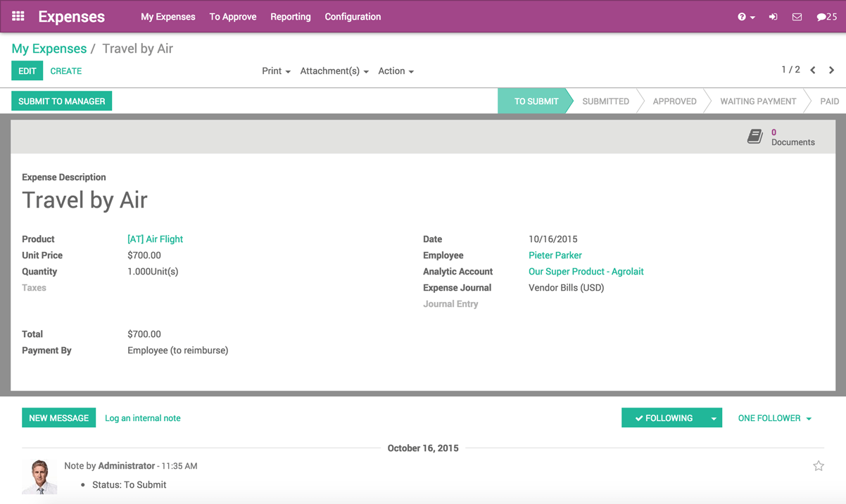
Task: Expand the Action menu
Action: pos(395,70)
